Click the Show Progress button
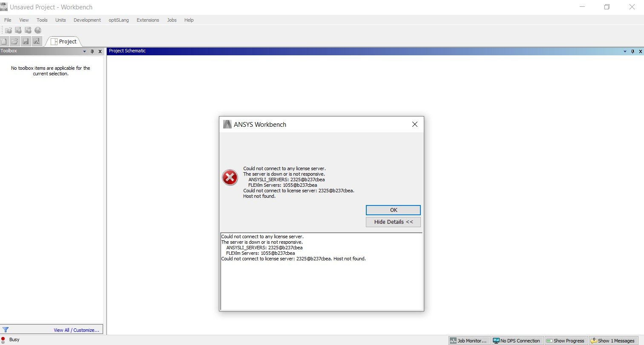Screen dimensions: 644x345 (566, 340)
